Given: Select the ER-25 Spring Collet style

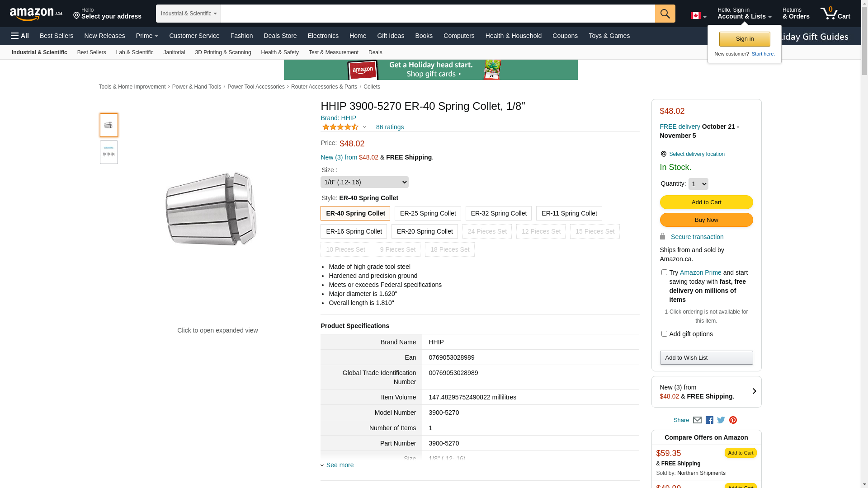Looking at the screenshot, I should tap(428, 213).
